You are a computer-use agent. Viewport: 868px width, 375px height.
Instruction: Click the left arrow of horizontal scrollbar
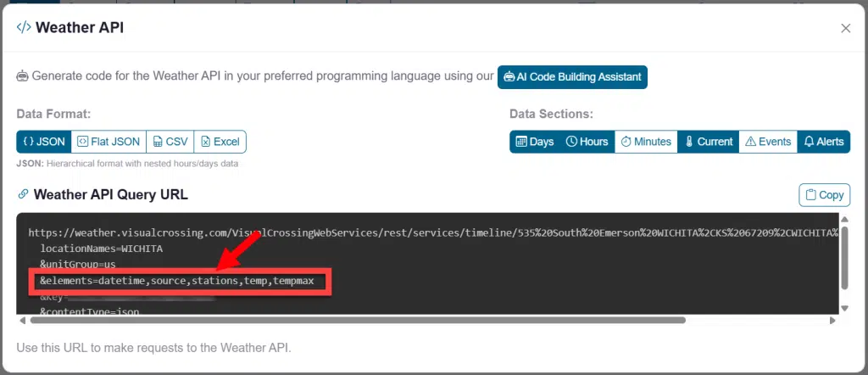tap(22, 320)
